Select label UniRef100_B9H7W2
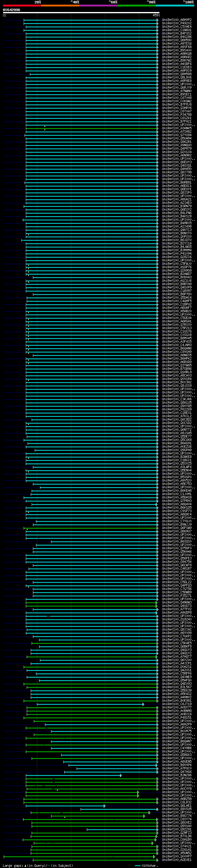The height and width of the screenshot is (868, 197). pyautogui.click(x=177, y=60)
